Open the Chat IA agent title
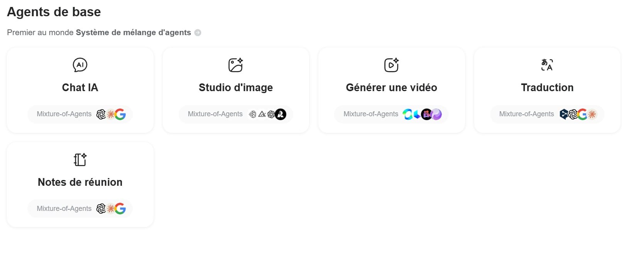 (x=80, y=88)
